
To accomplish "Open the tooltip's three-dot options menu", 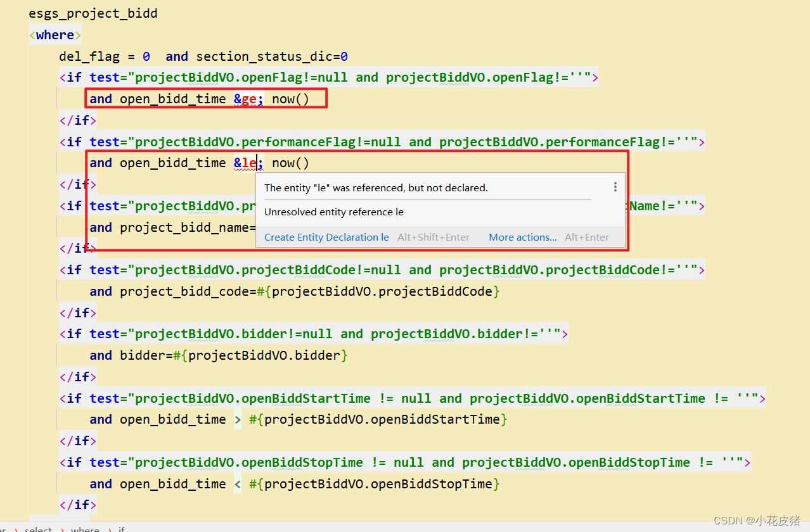I will [615, 187].
